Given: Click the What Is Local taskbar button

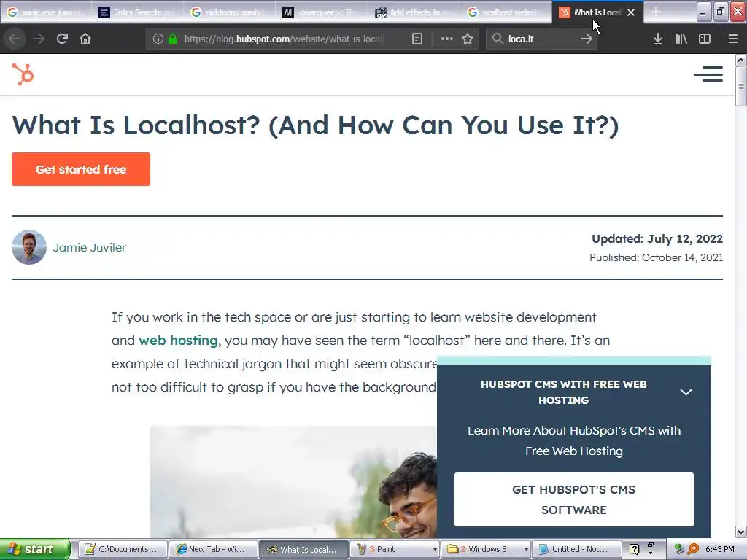Looking at the screenshot, I should (304, 549).
